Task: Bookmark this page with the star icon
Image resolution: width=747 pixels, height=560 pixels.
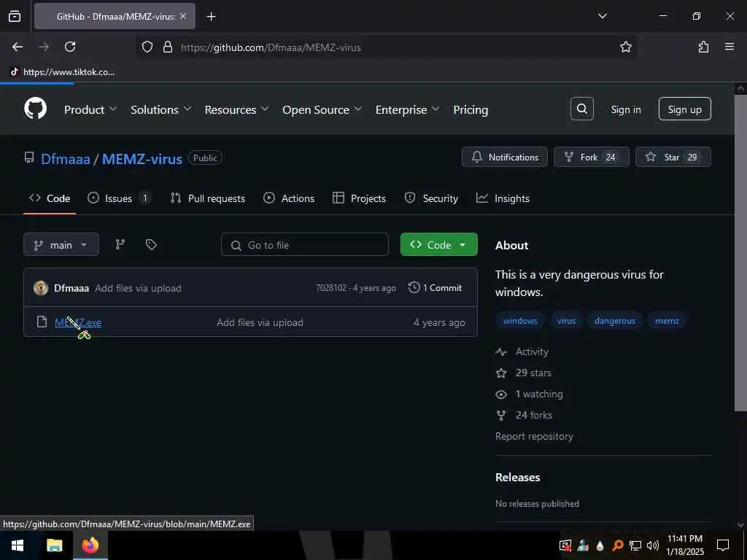Action: pos(625,47)
